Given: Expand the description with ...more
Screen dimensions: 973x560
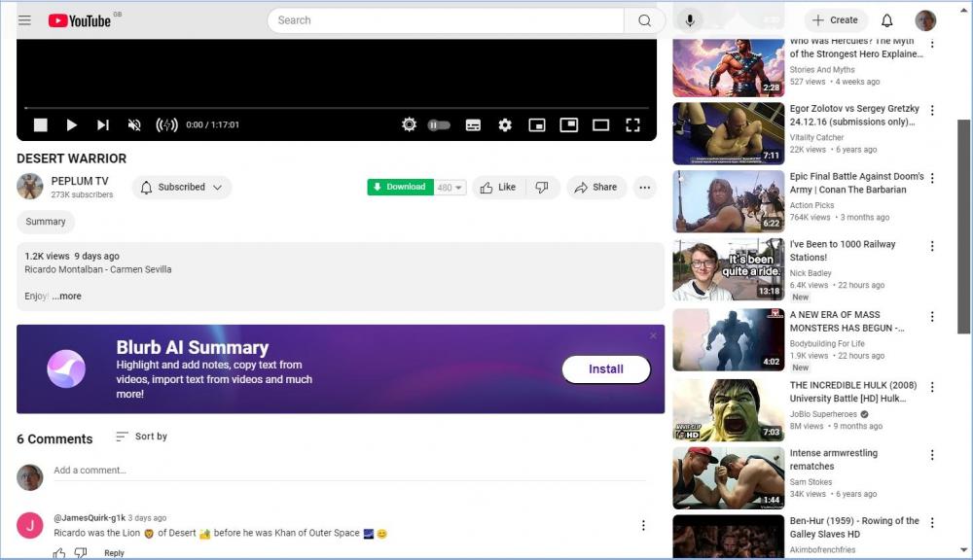Looking at the screenshot, I should (67, 297).
